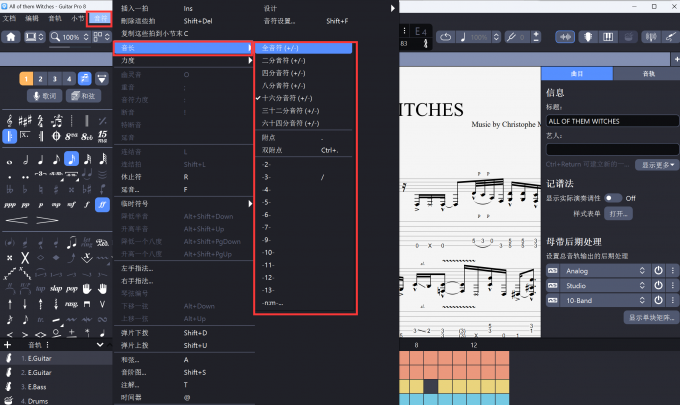
Task: Select the highlighted sixteenth note icon
Action: click(x=72, y=159)
